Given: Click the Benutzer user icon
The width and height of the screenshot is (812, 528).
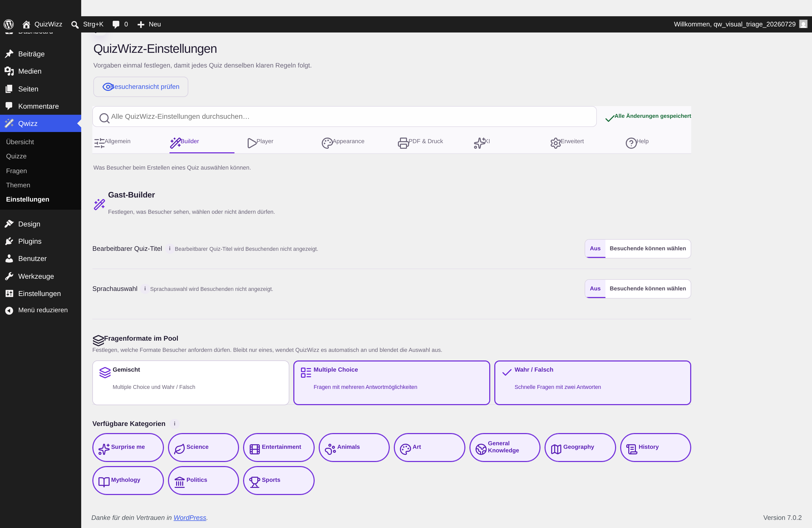Looking at the screenshot, I should 9,258.
